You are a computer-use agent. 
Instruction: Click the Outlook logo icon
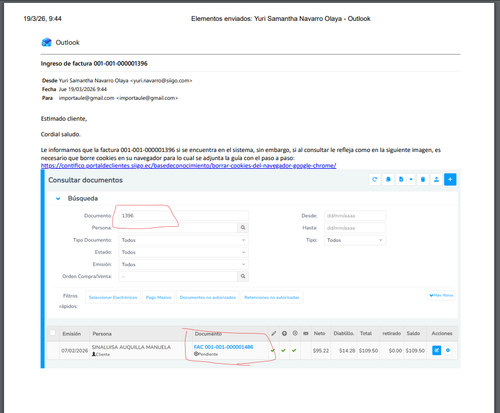pyautogui.click(x=46, y=42)
